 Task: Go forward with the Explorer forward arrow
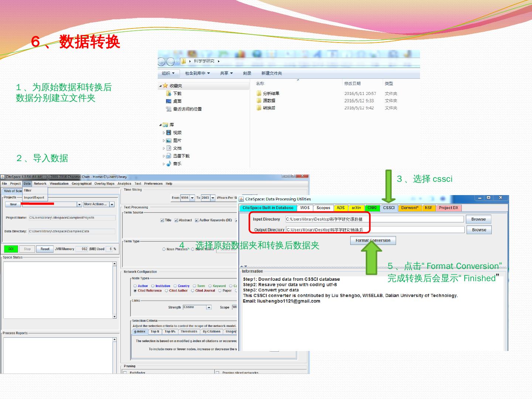click(171, 61)
